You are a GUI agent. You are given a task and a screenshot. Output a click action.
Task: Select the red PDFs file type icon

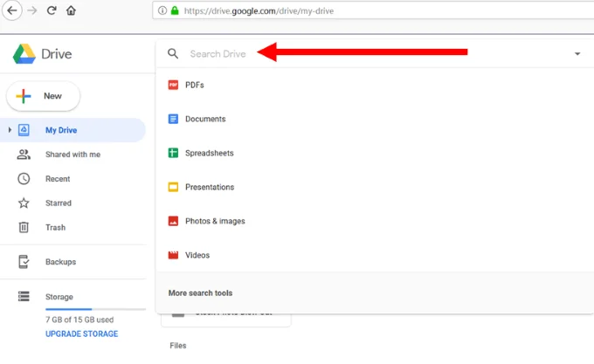coord(173,85)
